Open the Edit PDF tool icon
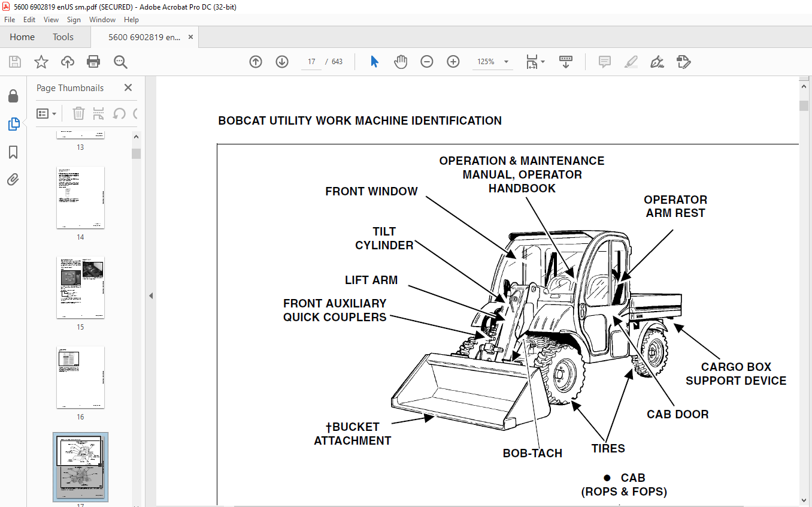 (x=683, y=62)
